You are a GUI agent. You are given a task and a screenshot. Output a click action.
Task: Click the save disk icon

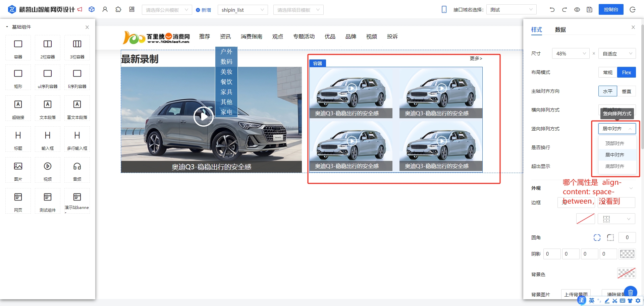click(x=589, y=10)
